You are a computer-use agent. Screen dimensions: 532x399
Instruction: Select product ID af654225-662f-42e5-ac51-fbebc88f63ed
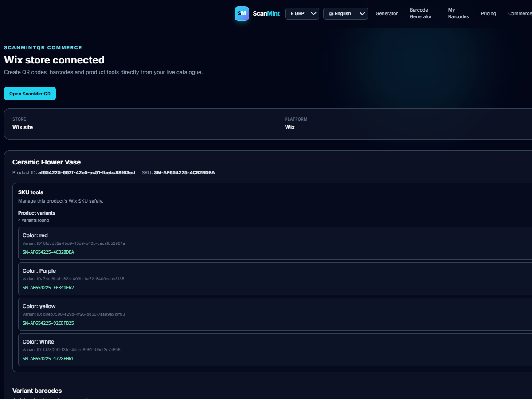tap(86, 172)
